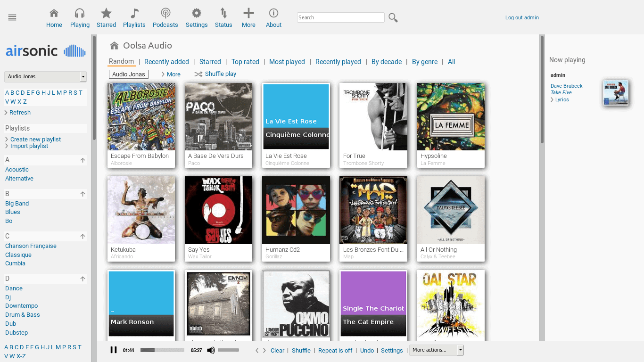Mute audio using the speaker icon
644x362 pixels.
tap(211, 350)
